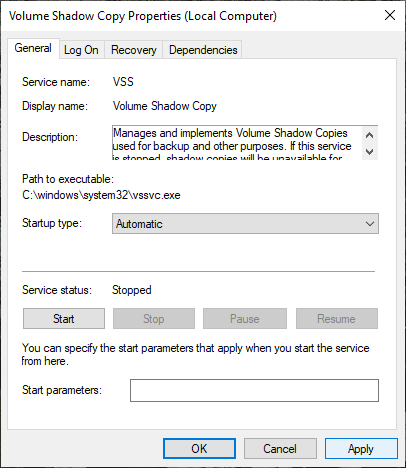The image size is (406, 468).
Task: Switch to the General tab
Action: pos(33,48)
